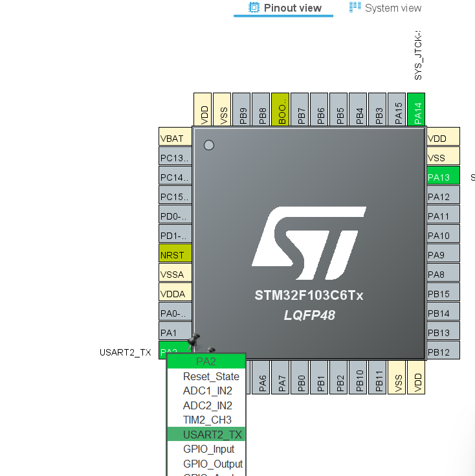Click the PB7 pin on top

pyautogui.click(x=300, y=109)
